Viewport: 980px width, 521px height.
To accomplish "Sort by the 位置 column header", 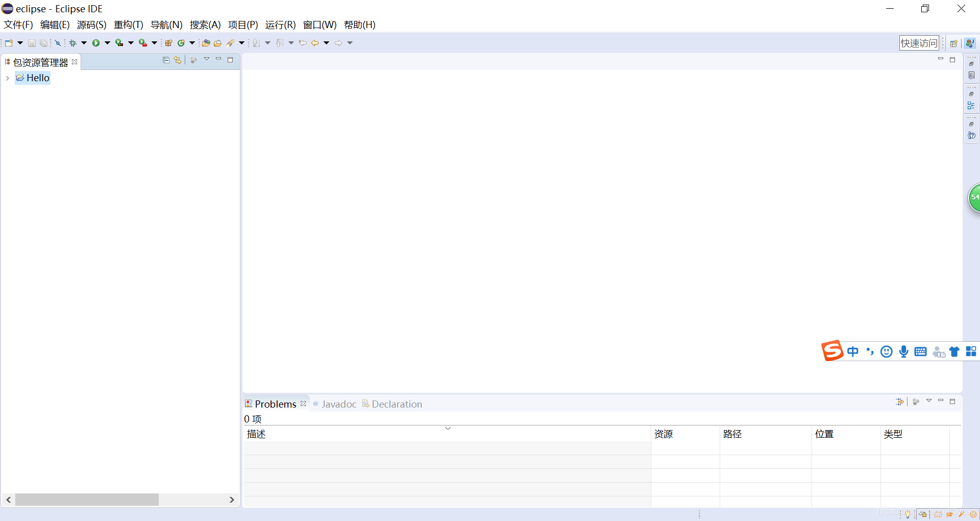I will 846,434.
